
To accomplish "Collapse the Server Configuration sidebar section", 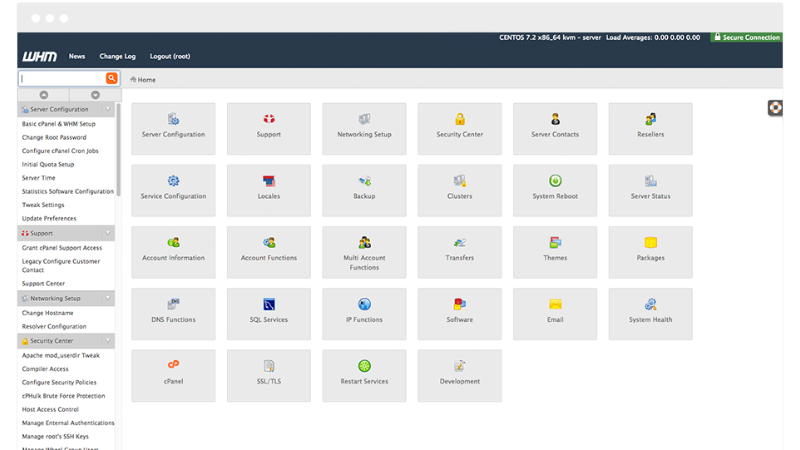I will [109, 109].
